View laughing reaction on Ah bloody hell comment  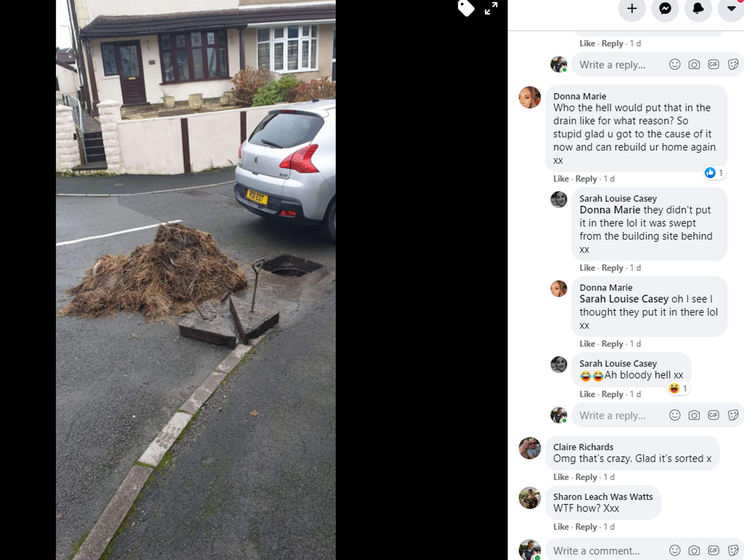tap(678, 389)
